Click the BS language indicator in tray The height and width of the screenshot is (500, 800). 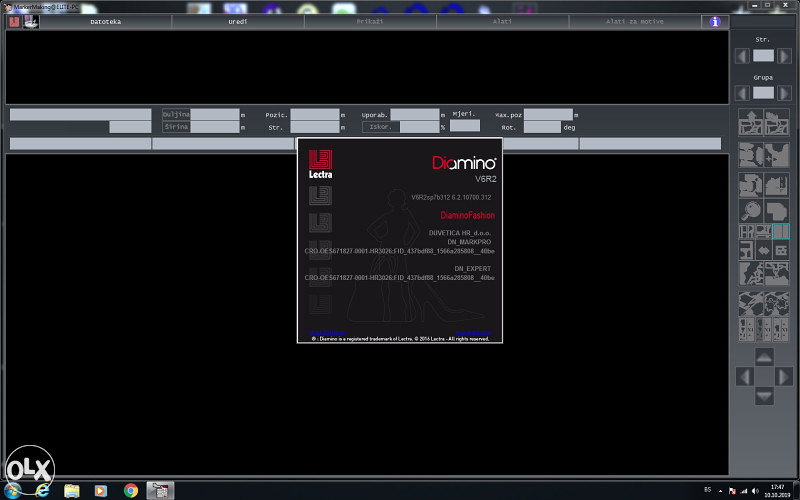point(708,490)
